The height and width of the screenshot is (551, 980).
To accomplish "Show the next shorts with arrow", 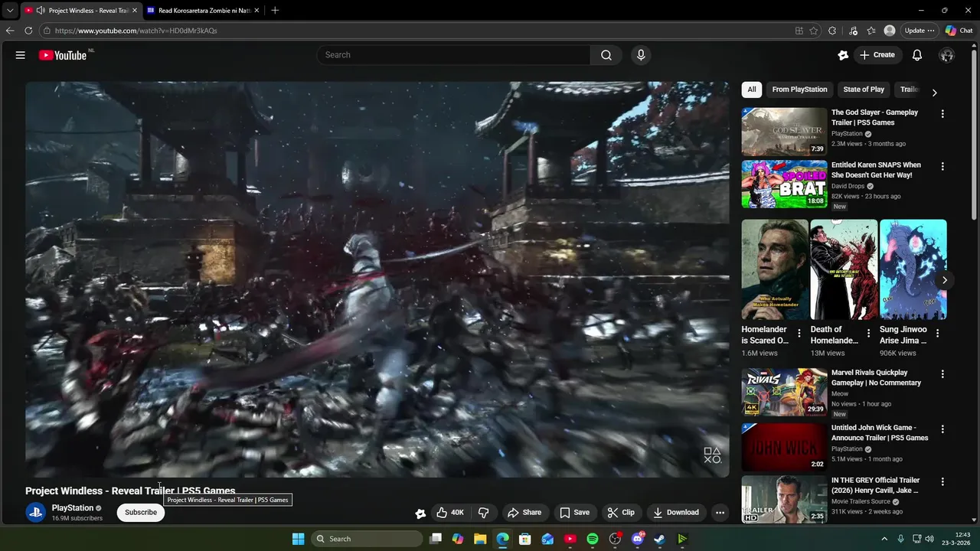I will pos(945,280).
